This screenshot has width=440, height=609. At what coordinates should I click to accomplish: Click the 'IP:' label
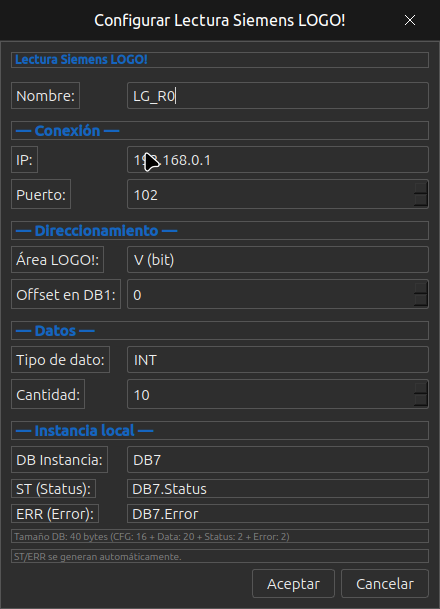[24, 160]
